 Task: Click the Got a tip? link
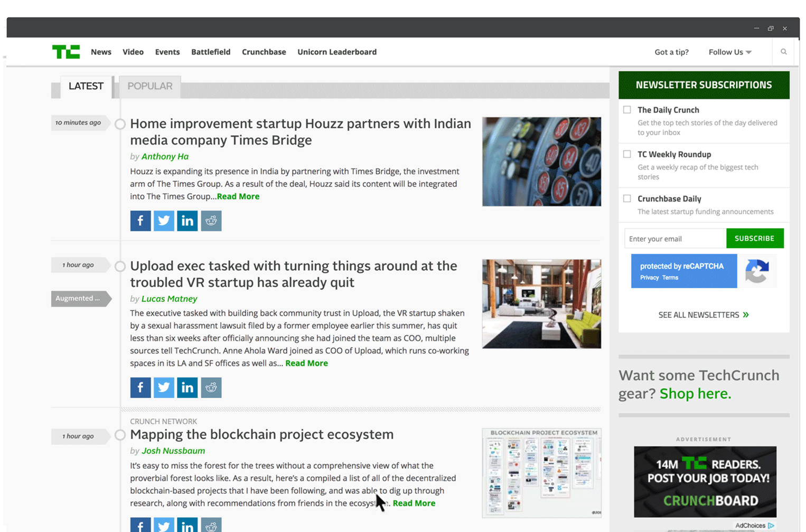coord(671,52)
